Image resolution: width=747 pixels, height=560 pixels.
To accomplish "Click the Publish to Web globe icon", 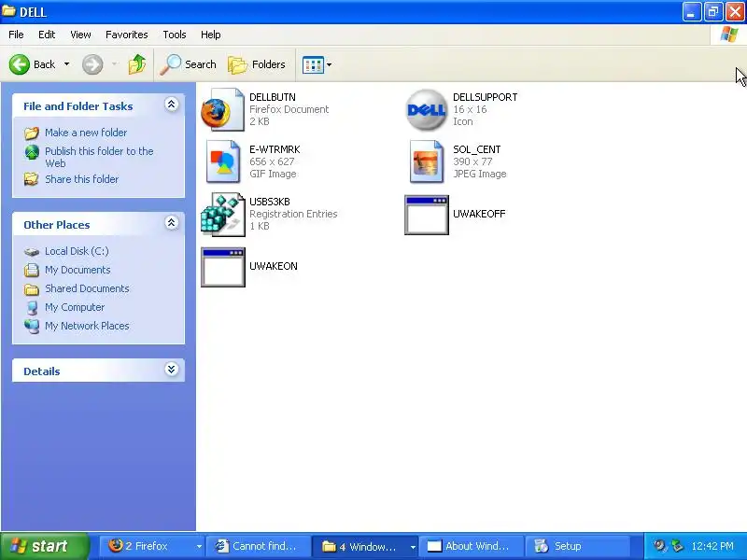I will click(x=32, y=152).
